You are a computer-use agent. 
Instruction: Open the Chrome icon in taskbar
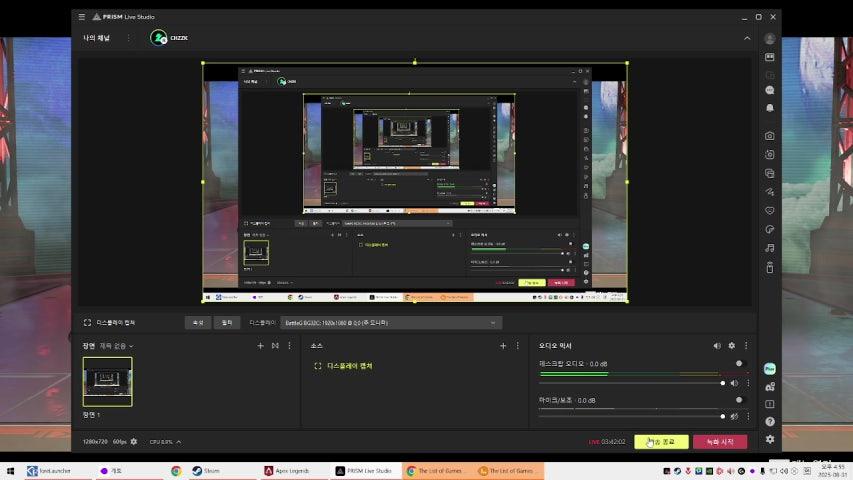[176, 471]
